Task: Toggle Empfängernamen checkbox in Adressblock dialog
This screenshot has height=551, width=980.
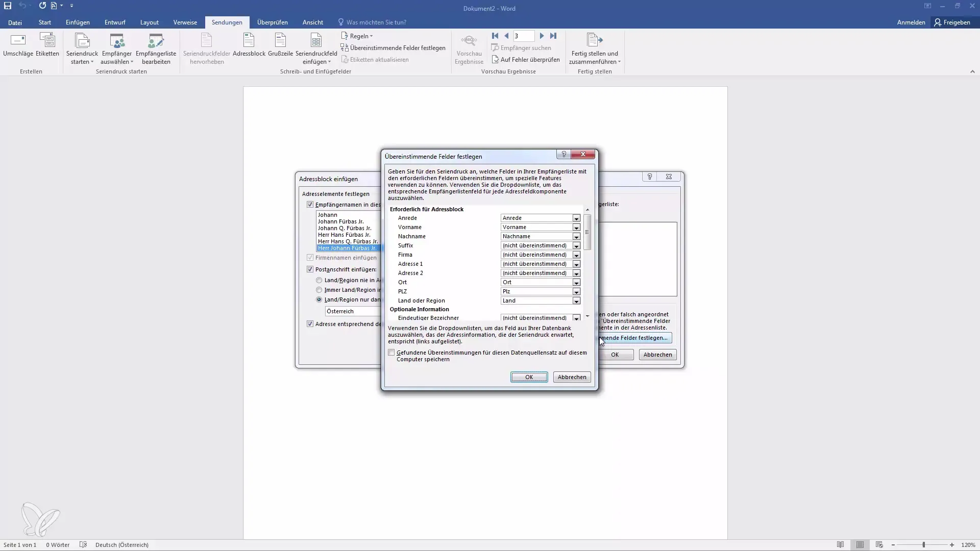Action: tap(310, 205)
